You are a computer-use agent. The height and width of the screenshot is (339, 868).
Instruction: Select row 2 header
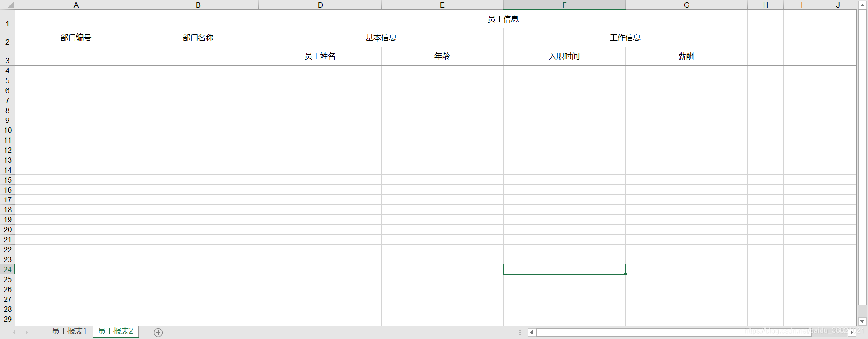click(7, 38)
